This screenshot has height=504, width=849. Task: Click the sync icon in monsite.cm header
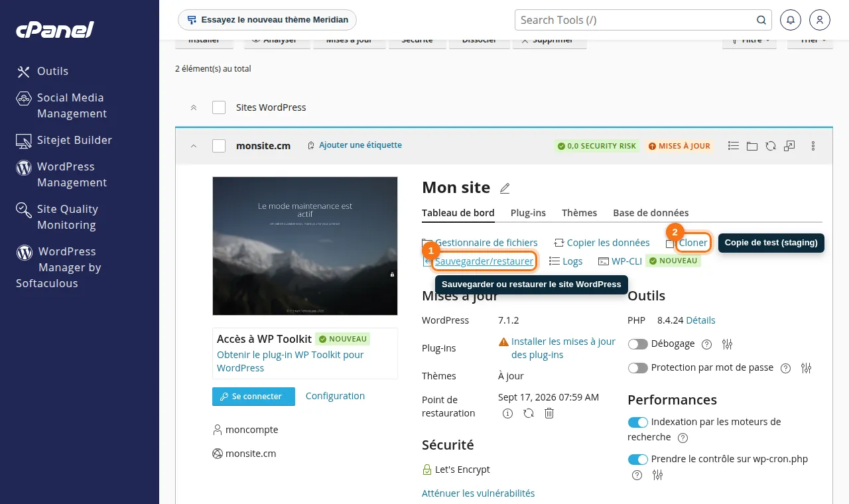click(x=771, y=146)
